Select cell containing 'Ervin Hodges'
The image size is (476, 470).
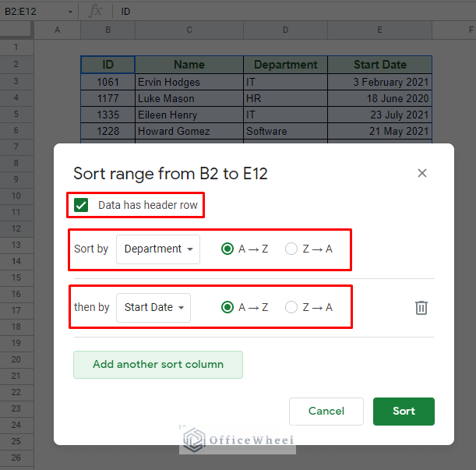coord(189,82)
